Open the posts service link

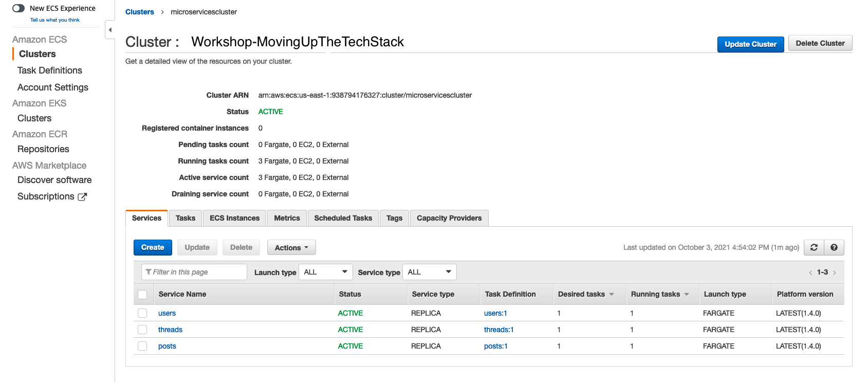pyautogui.click(x=167, y=346)
